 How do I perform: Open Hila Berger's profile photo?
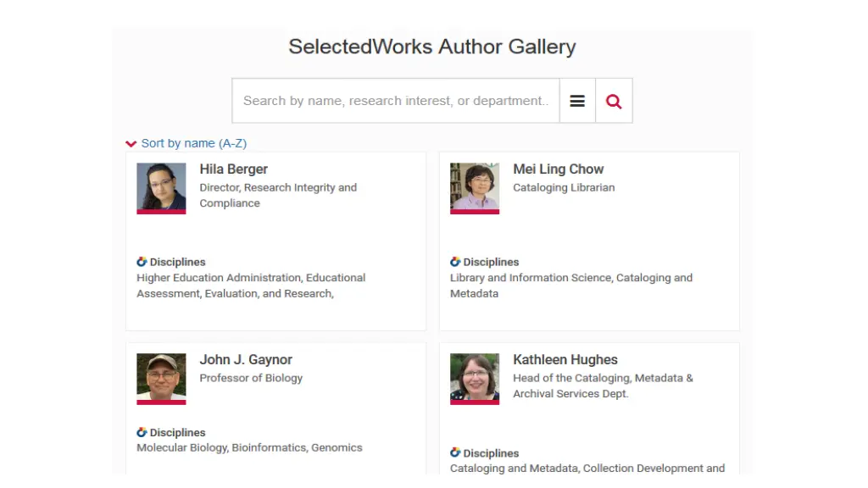click(161, 188)
